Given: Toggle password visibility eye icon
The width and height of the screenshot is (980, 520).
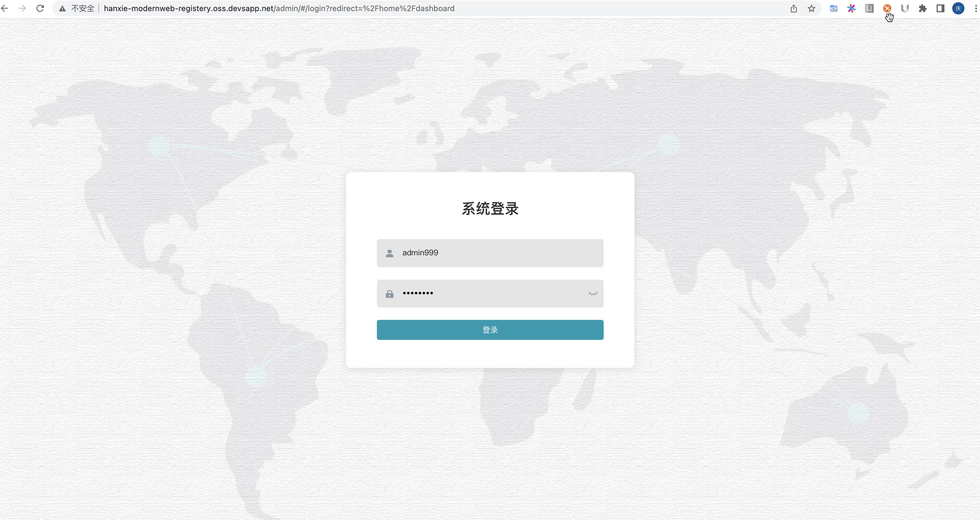Looking at the screenshot, I should (593, 293).
